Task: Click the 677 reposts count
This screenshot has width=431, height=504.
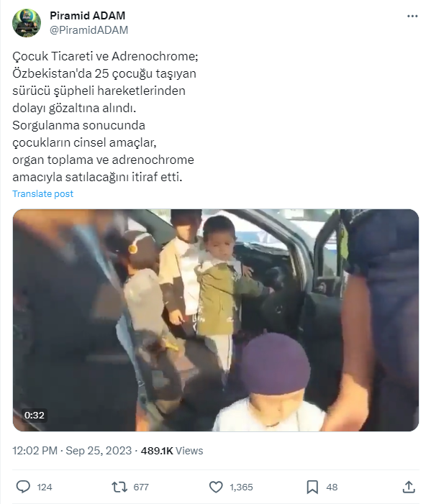Action: tap(141, 487)
